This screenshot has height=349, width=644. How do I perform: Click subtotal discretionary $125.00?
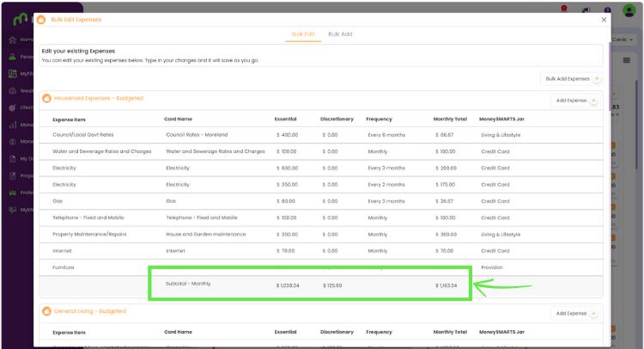coord(331,285)
